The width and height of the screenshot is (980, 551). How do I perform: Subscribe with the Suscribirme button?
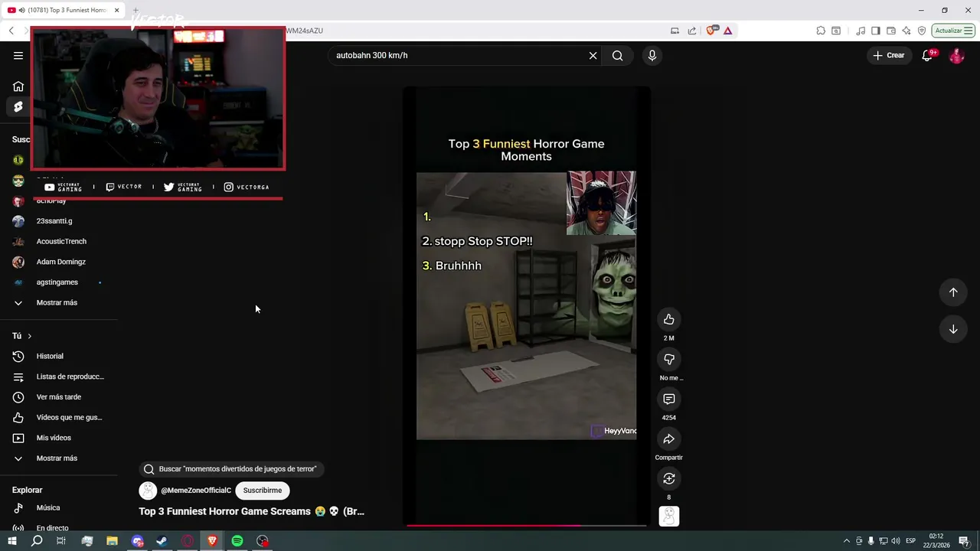click(x=263, y=491)
